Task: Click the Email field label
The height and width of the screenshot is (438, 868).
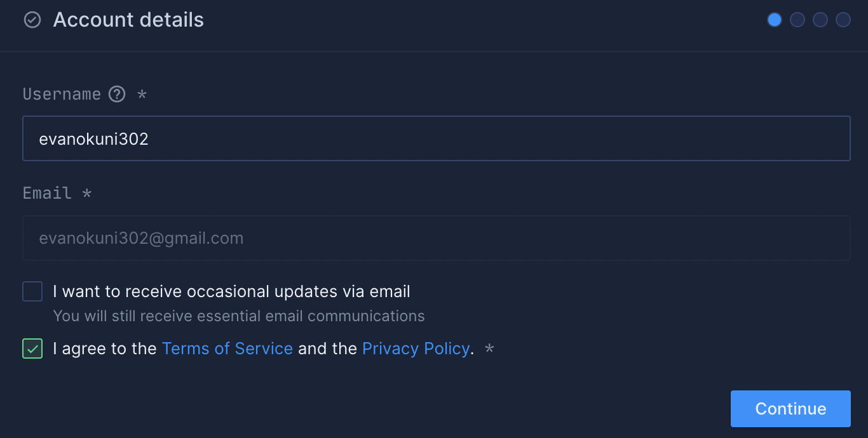Action: (x=47, y=193)
